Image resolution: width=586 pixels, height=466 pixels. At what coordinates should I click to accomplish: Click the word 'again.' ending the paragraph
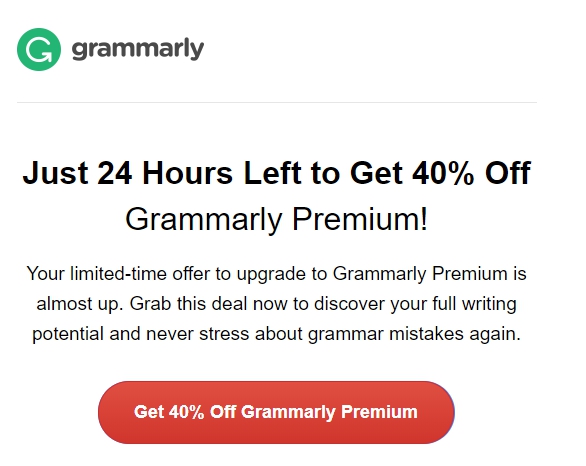click(x=495, y=335)
